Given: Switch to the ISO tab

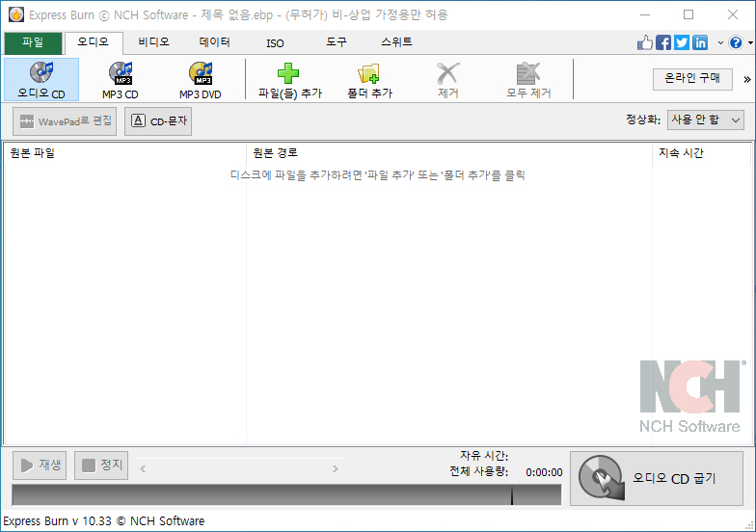Looking at the screenshot, I should (x=276, y=43).
